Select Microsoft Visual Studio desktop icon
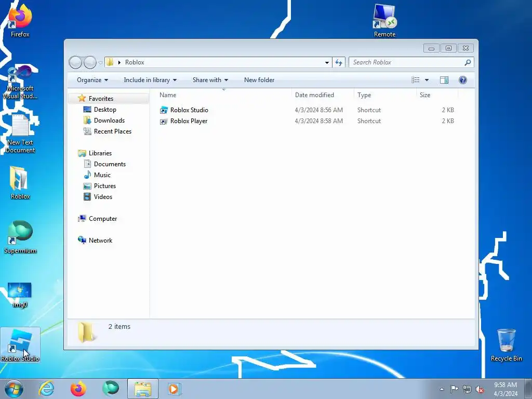The image size is (532, 399). pyautogui.click(x=20, y=83)
